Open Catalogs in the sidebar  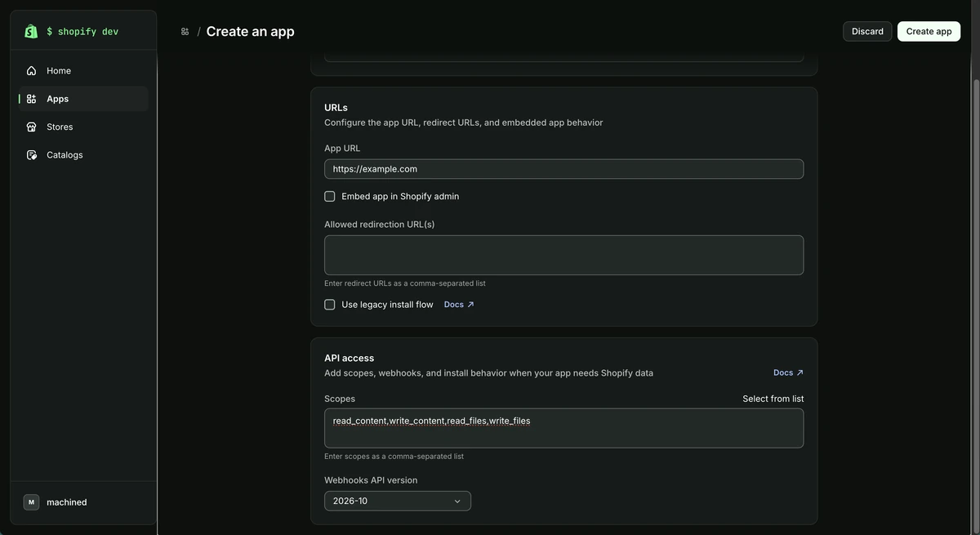(83, 154)
